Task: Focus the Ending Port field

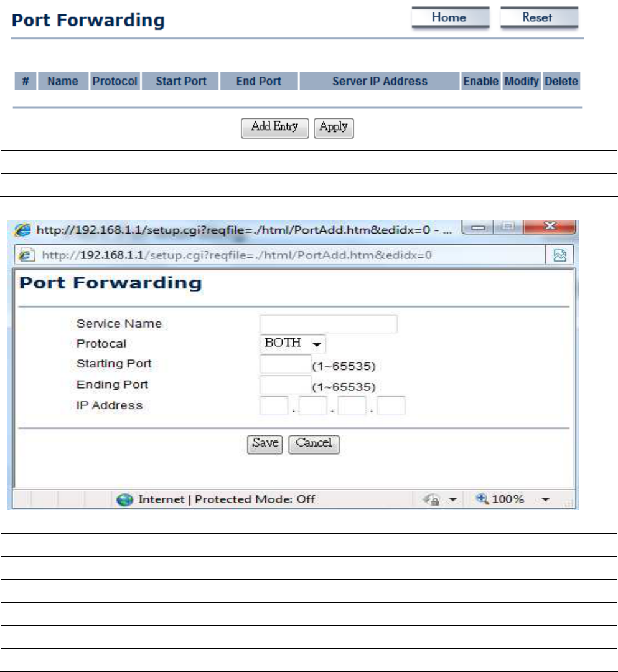Action: pos(285,385)
